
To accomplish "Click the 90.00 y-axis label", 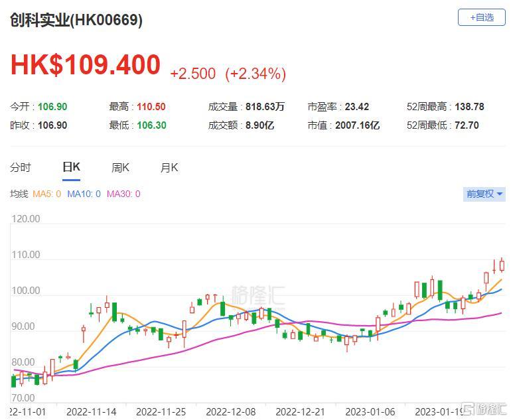I will (23, 326).
